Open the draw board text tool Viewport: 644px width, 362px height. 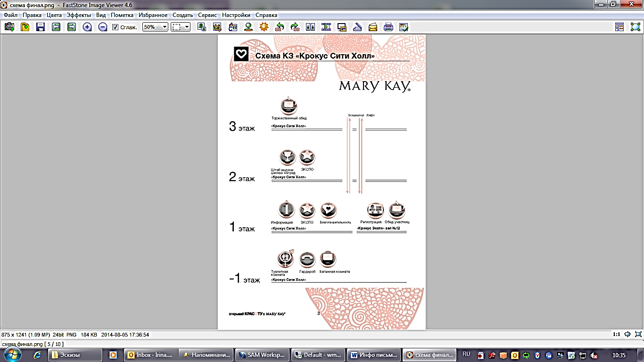pos(233,27)
